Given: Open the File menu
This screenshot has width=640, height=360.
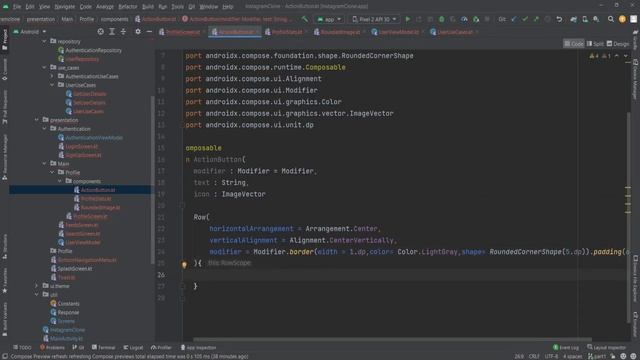Looking at the screenshot, I should [17, 7].
